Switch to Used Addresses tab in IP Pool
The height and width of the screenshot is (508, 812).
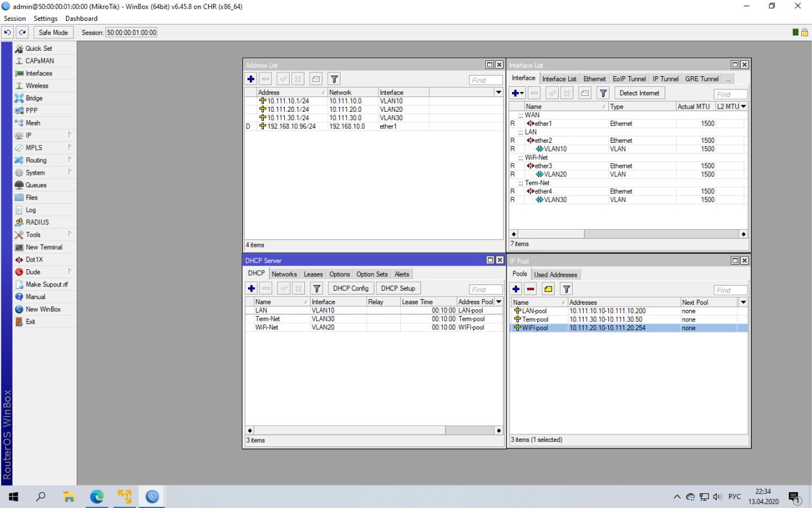(x=556, y=275)
